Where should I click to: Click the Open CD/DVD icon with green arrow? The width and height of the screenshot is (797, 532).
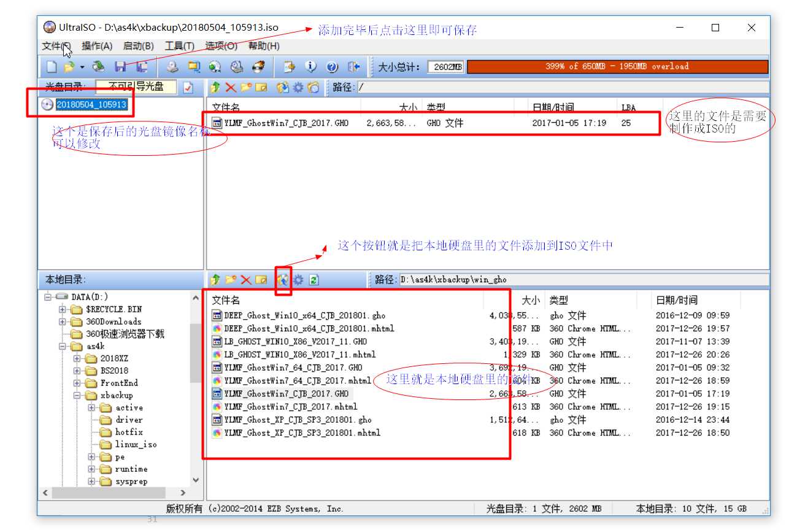[x=98, y=66]
